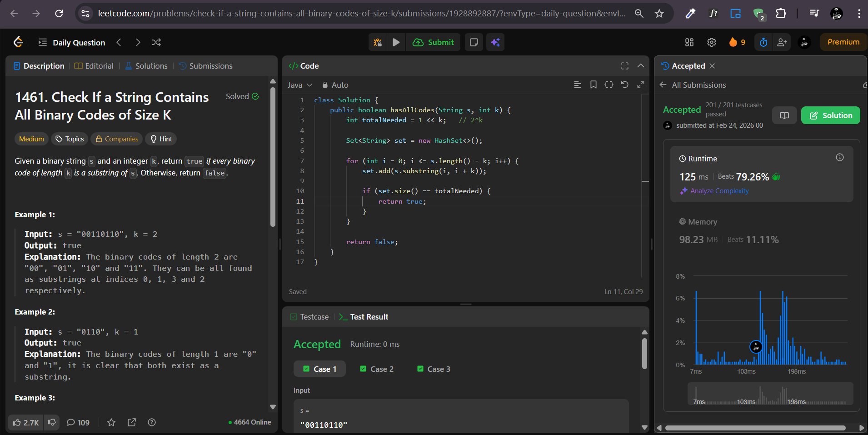The image size is (868, 435).
Task: Click the horizontal scrollbar in results panel
Action: [754, 428]
